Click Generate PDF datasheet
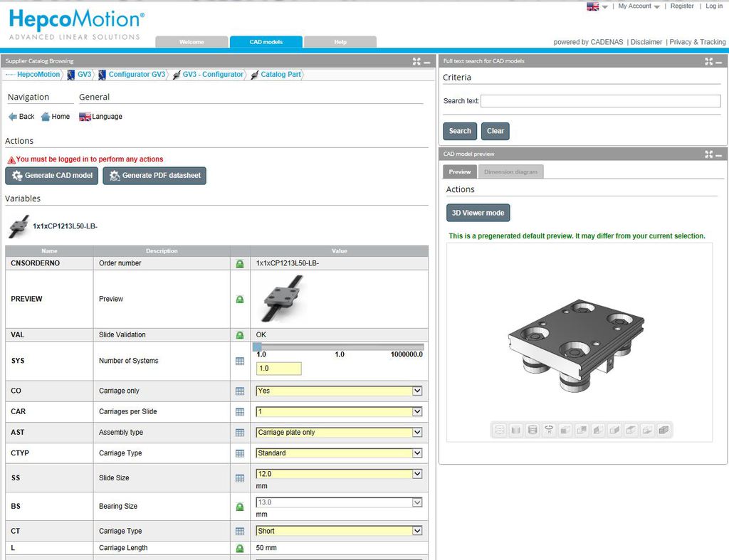The image size is (729, 560). [154, 176]
